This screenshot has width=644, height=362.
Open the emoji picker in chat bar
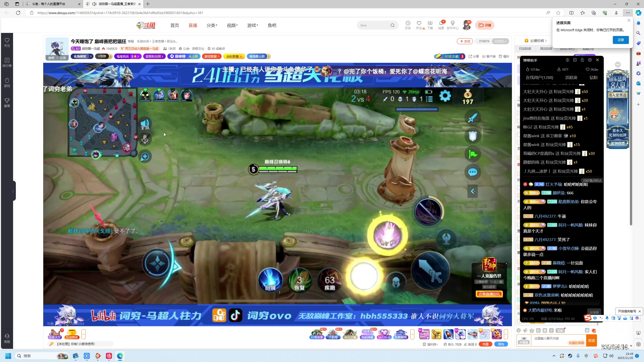coord(519,330)
